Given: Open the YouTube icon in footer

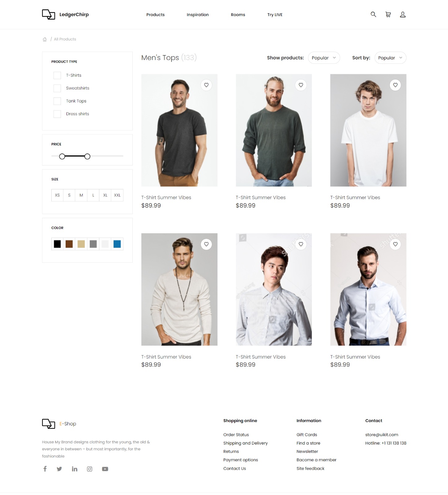Looking at the screenshot, I should [105, 469].
